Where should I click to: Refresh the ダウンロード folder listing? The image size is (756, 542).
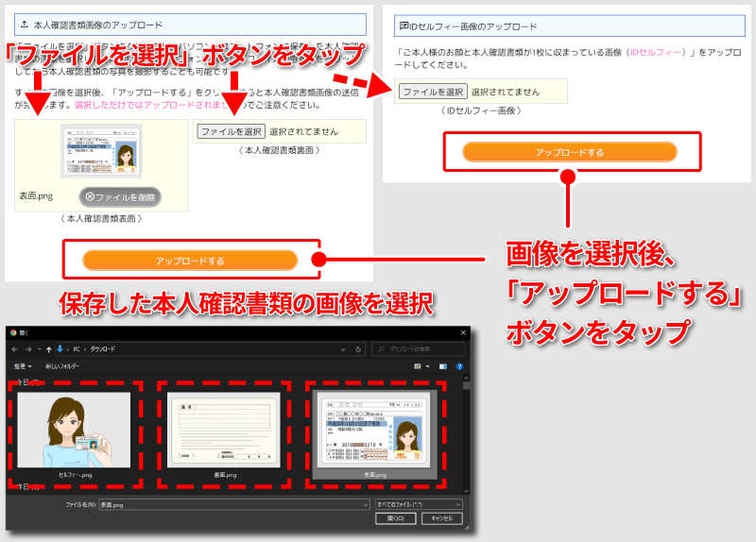click(x=358, y=349)
